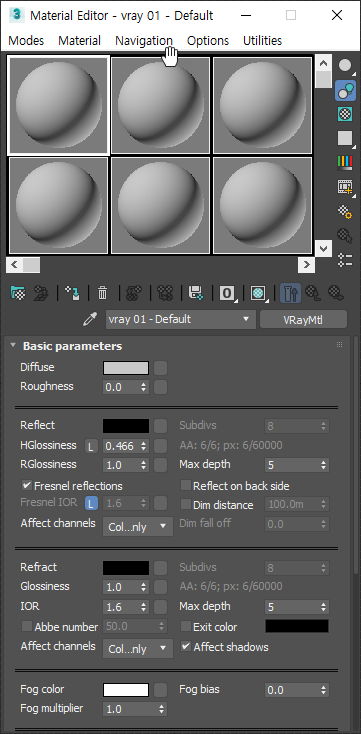Click the Make Unique icon
Image resolution: width=361 pixels, height=734 pixels.
[x=165, y=294]
